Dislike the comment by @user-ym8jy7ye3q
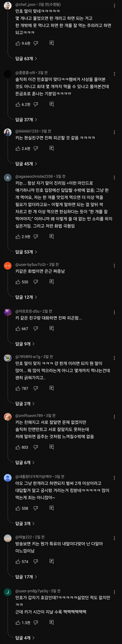This screenshot has height=644, width=122. click(x=36, y=622)
